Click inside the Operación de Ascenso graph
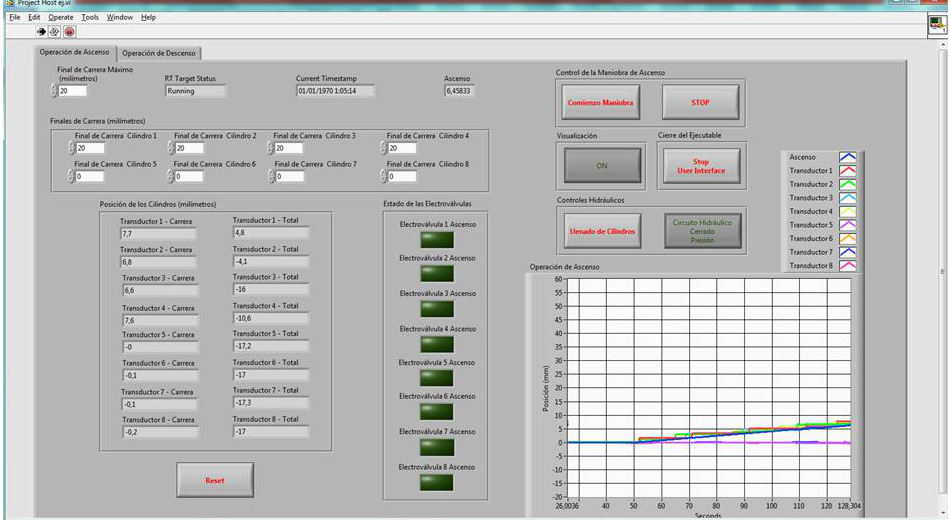This screenshot has width=950, height=530. [709, 388]
